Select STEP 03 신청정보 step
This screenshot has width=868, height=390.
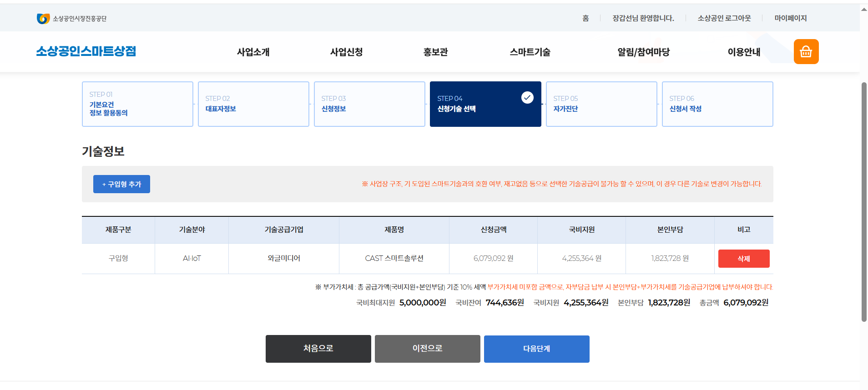point(369,104)
